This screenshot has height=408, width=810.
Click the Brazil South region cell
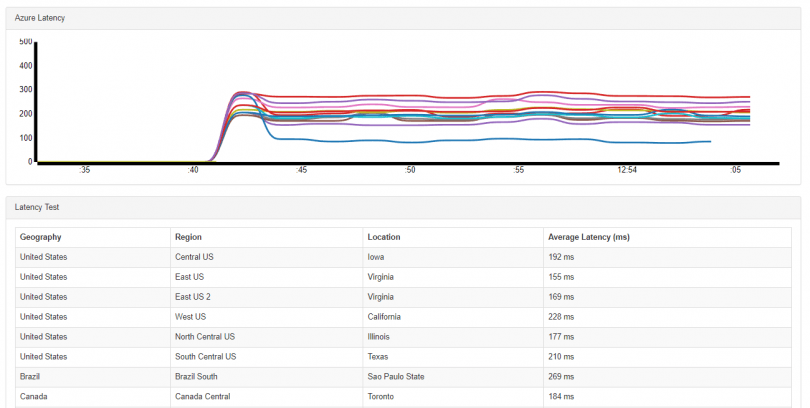[x=198, y=377]
